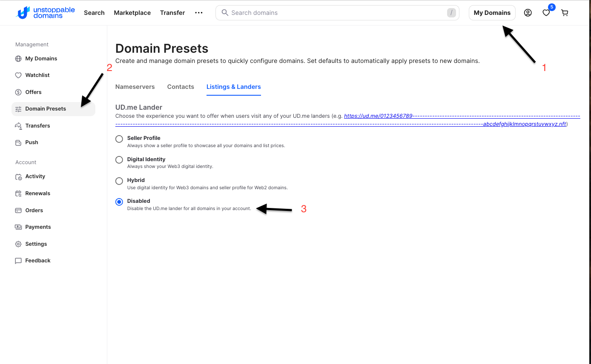Click the slash shortcut badge in search
591x364 pixels.
click(451, 13)
